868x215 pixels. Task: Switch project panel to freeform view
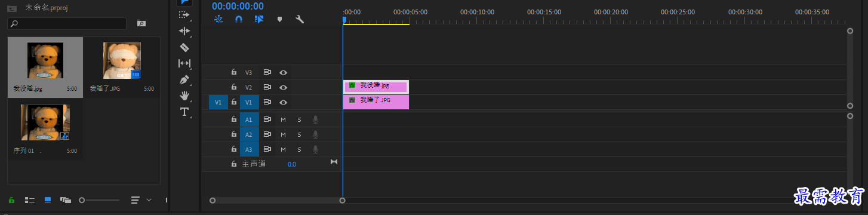click(x=66, y=199)
